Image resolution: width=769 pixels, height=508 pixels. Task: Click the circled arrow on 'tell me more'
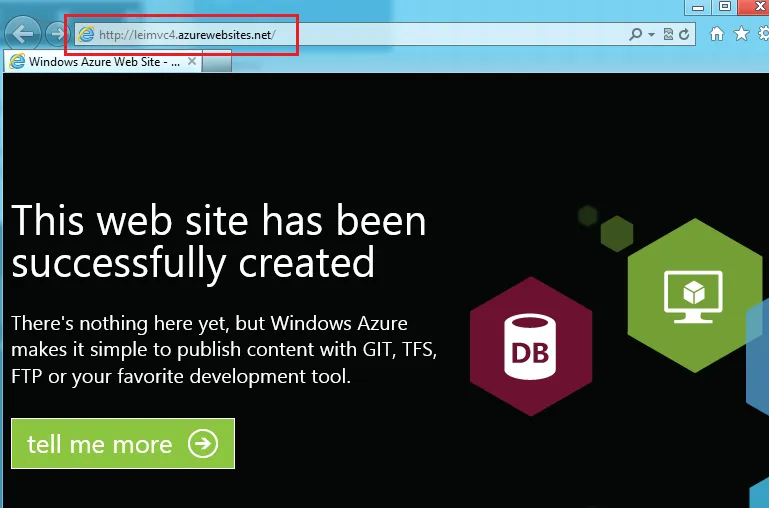[203, 444]
